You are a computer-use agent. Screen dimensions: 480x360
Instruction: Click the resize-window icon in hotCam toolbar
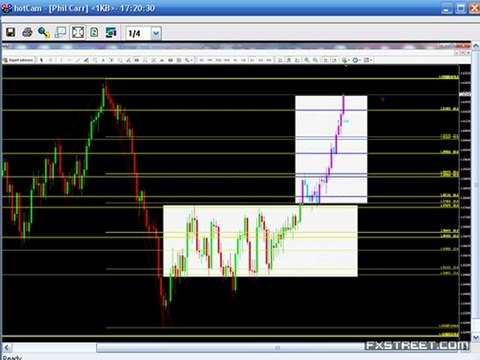point(60,32)
